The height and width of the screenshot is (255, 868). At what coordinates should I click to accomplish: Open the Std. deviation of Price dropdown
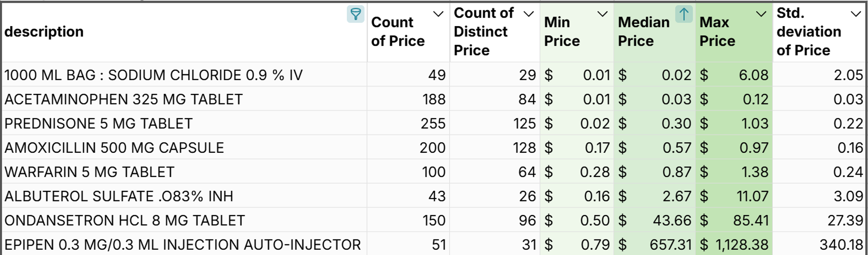(x=856, y=14)
